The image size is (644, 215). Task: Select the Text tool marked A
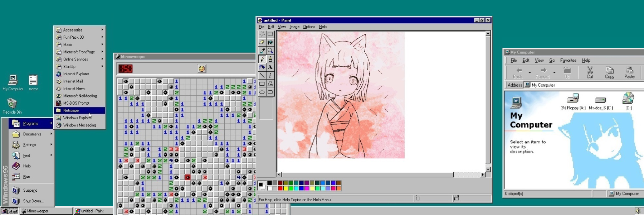coord(270,67)
